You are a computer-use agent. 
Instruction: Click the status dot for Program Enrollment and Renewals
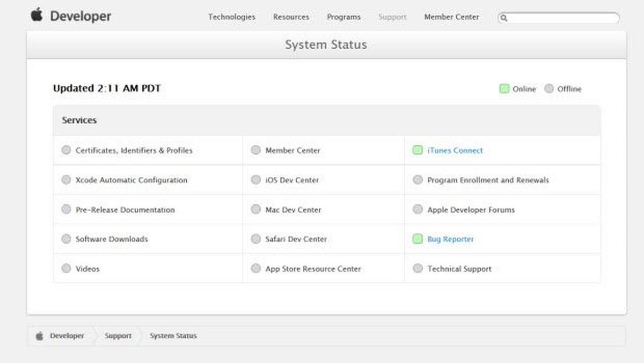point(418,180)
